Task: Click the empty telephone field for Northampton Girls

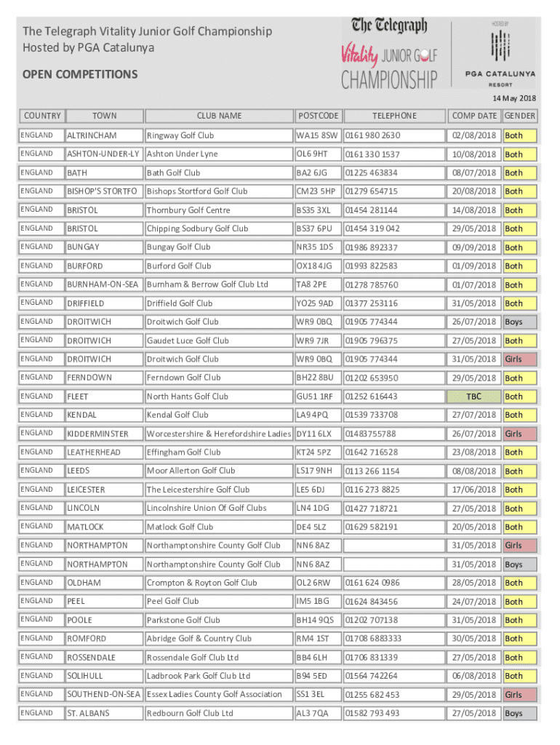Action: point(393,546)
